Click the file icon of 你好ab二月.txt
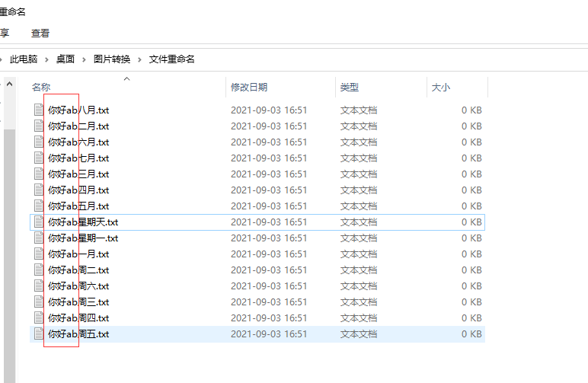588x383 pixels. coord(39,126)
